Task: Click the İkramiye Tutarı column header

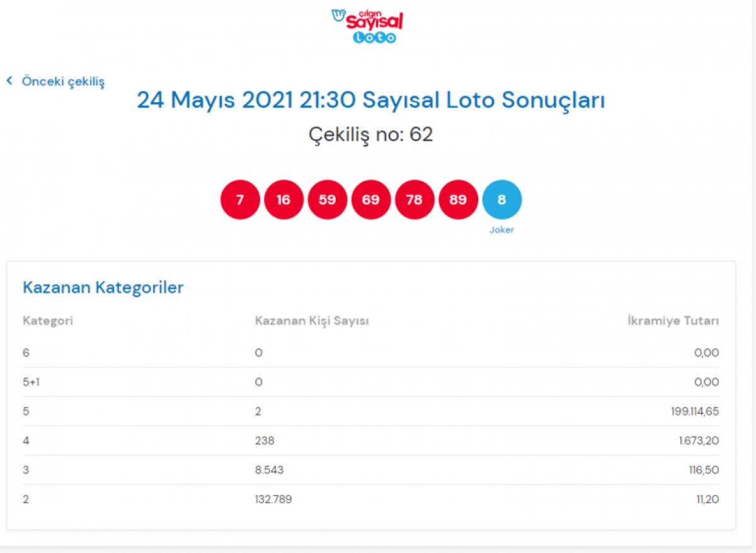Action: [673, 321]
